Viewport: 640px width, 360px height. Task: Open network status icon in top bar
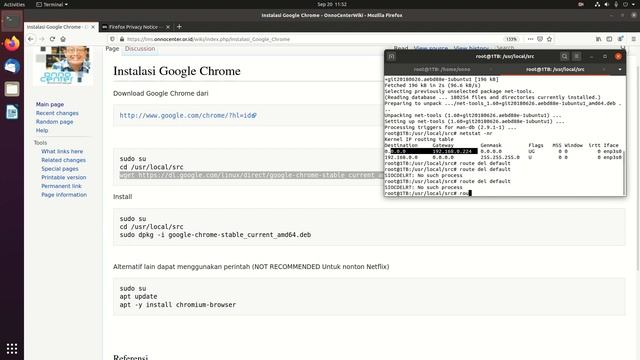pyautogui.click(x=597, y=4)
